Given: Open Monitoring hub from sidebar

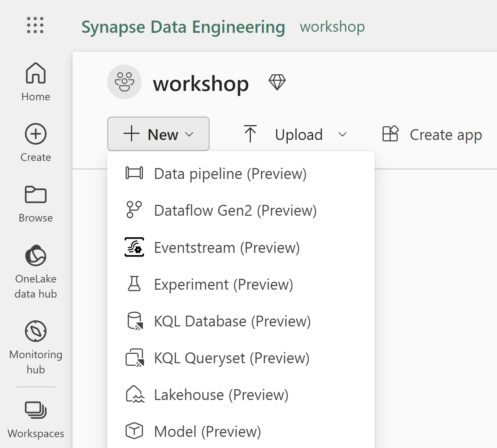Looking at the screenshot, I should 36,347.
